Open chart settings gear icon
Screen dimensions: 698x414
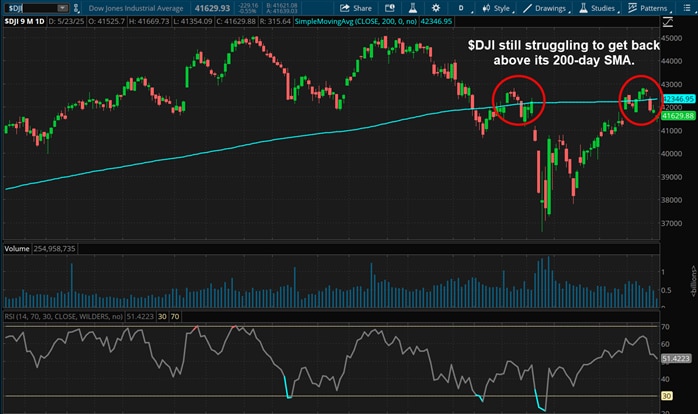point(436,8)
